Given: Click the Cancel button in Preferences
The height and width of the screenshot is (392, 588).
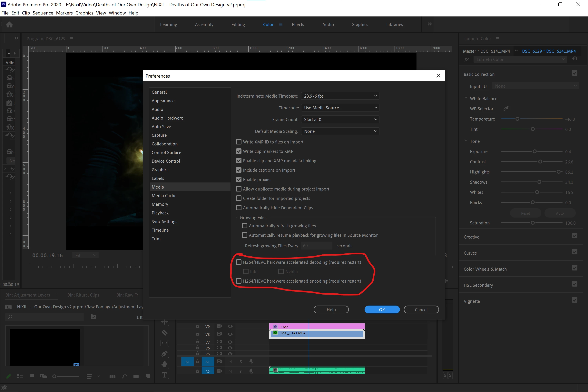Looking at the screenshot, I should (x=421, y=309).
